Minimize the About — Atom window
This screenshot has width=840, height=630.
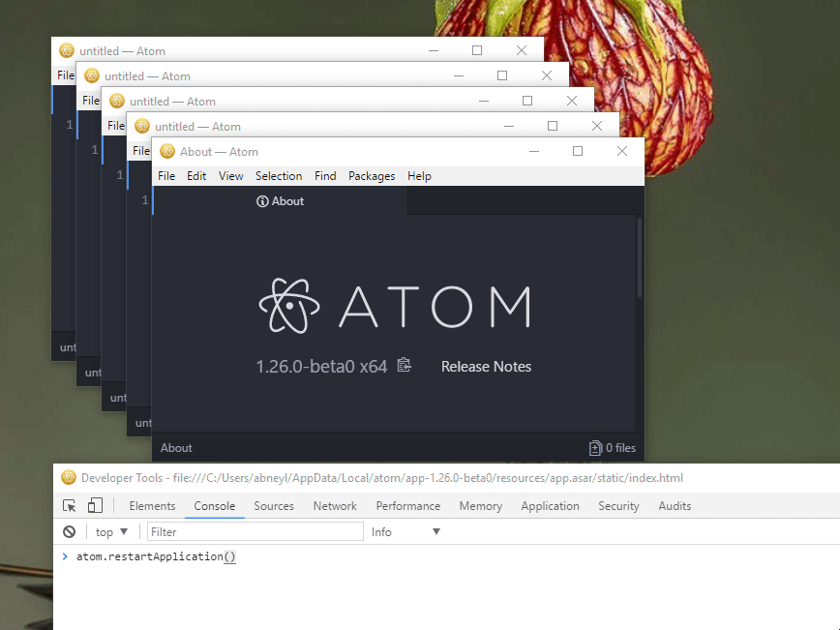click(533, 151)
